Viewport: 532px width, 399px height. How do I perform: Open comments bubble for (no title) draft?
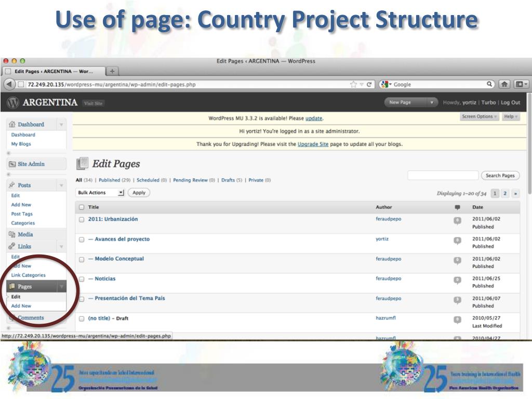pyautogui.click(x=457, y=320)
